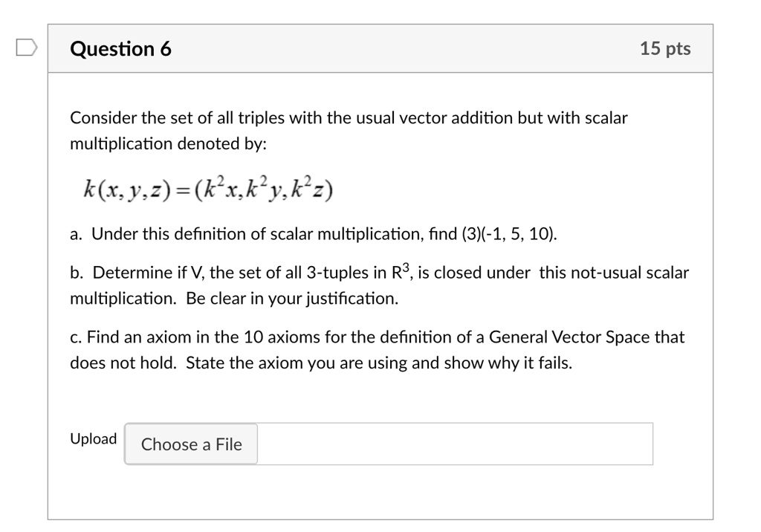Open the file picker via Choose a File
The width and height of the screenshot is (761, 532).
pyautogui.click(x=190, y=444)
